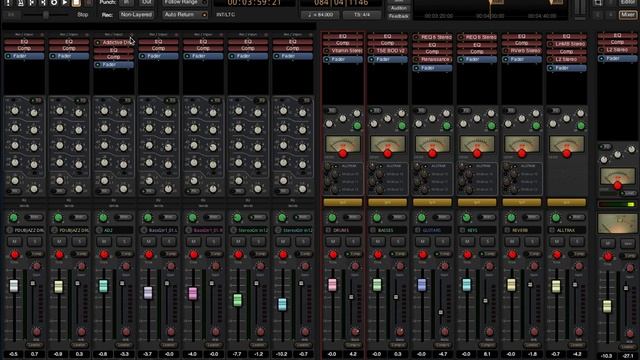Image resolution: width=640 pixels, height=360 pixels.
Task: Mute the REVERB bus
Action: point(512,242)
